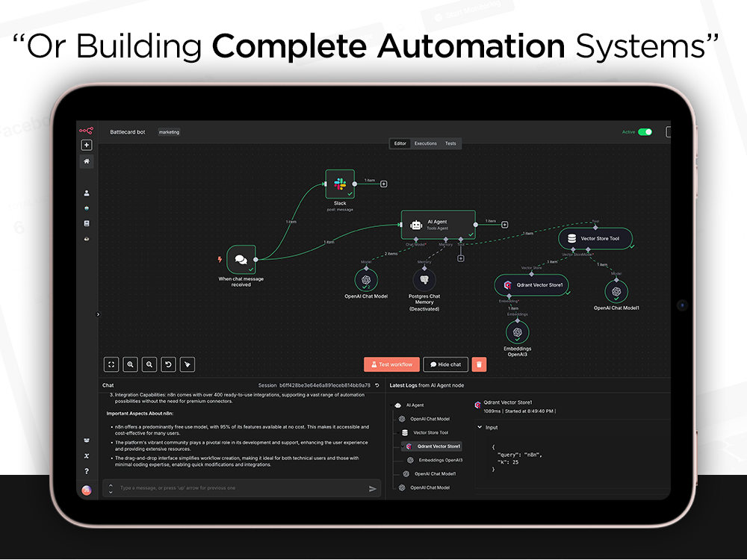Open the tan project icon in sidebar

(86, 239)
